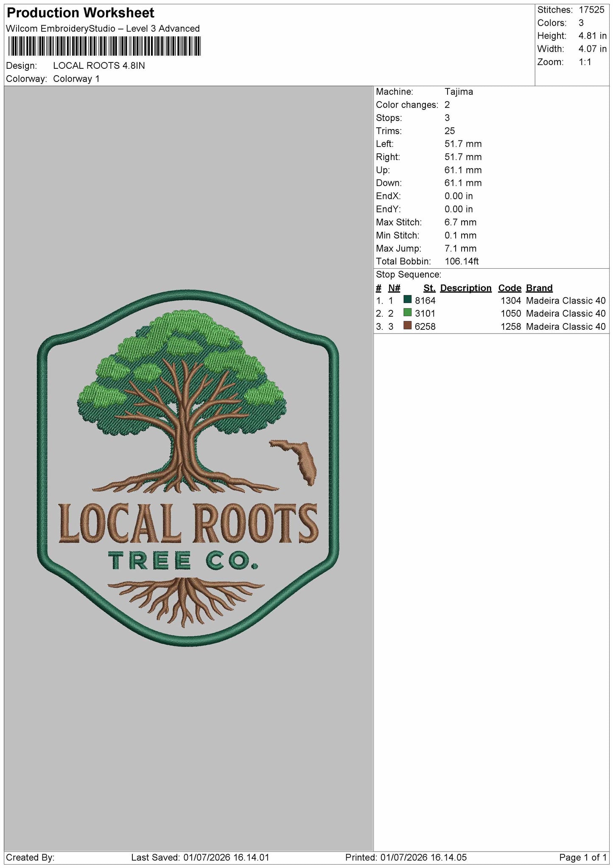Click the 'Last Saved: 01/07/2026 16.14.01' text

[200, 857]
